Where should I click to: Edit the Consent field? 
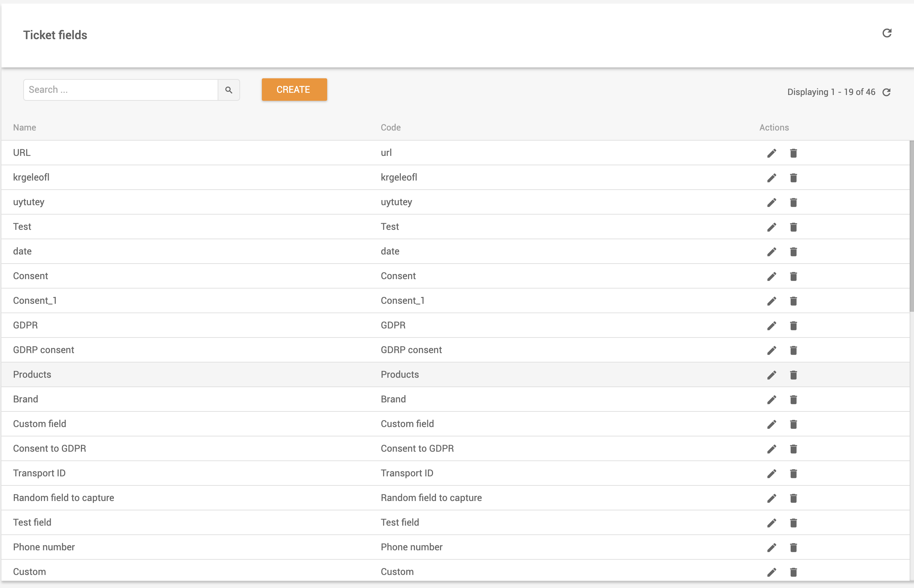point(771,277)
